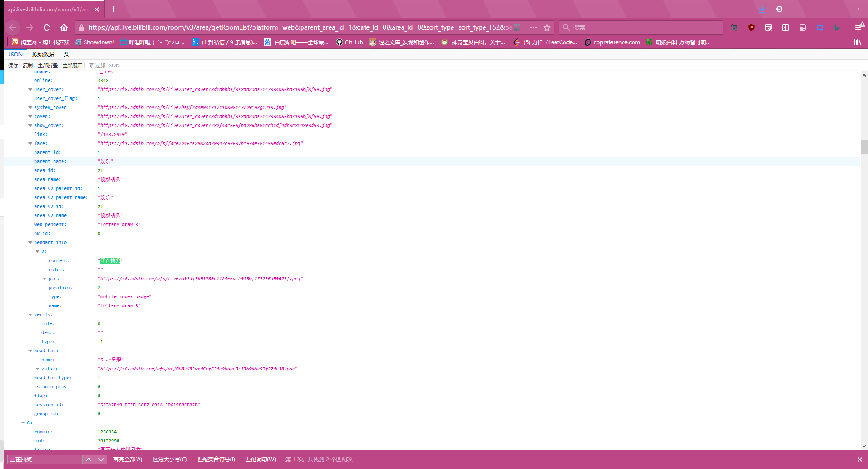Toggle 高亮全部 highlight-all in find bar
This screenshot has height=469, width=868.
click(128, 460)
